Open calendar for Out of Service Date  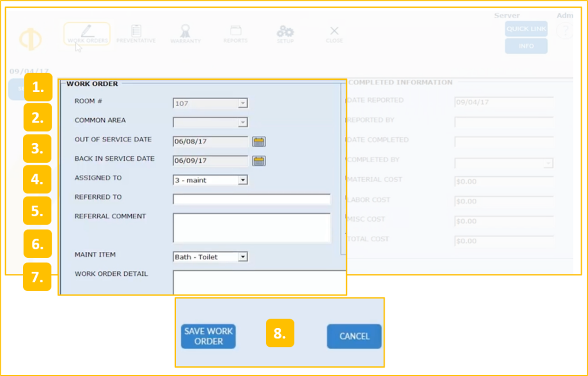click(259, 141)
